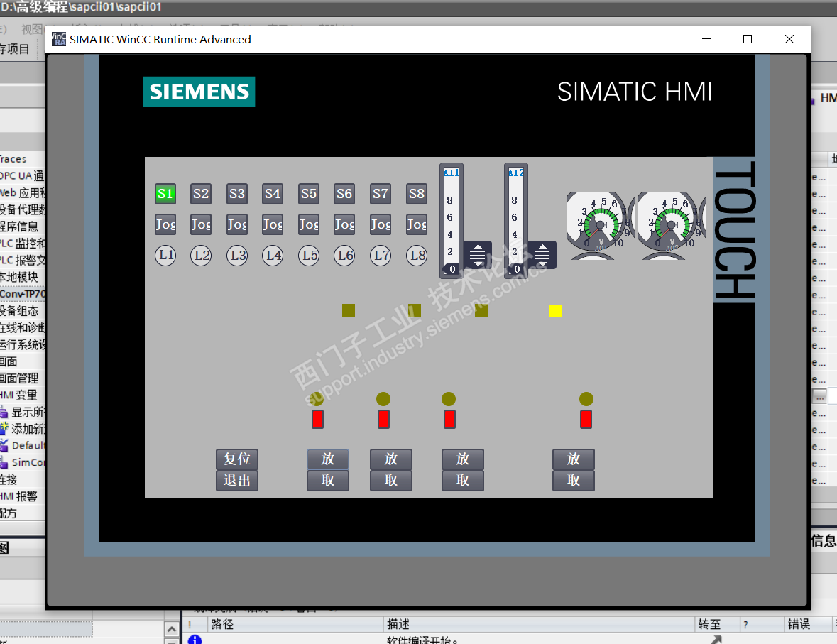This screenshot has width=837, height=644.
Task: Click the SIEMENS logo on HMI
Action: point(199,92)
